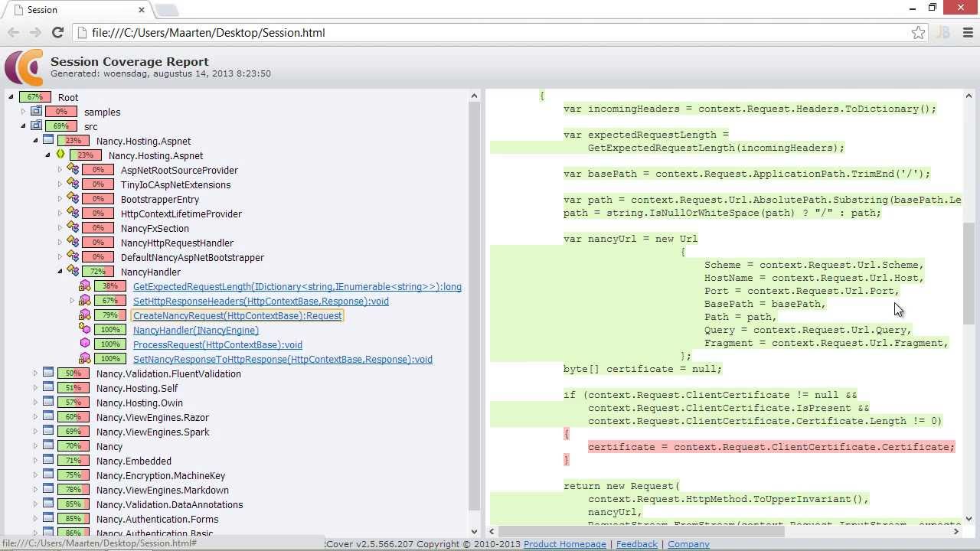Open the CreateNancyRequest method link

237,315
